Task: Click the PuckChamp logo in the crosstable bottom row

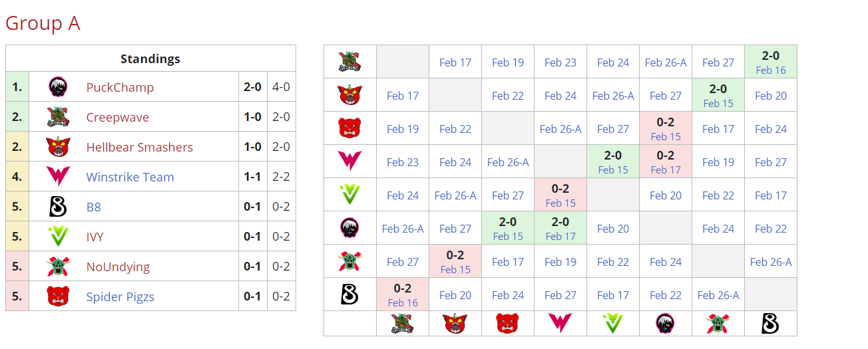Action: (665, 324)
